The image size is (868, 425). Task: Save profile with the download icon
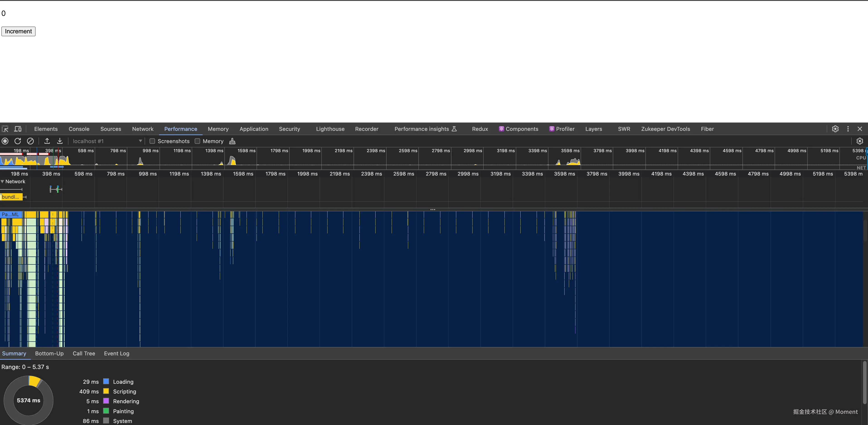pos(60,141)
